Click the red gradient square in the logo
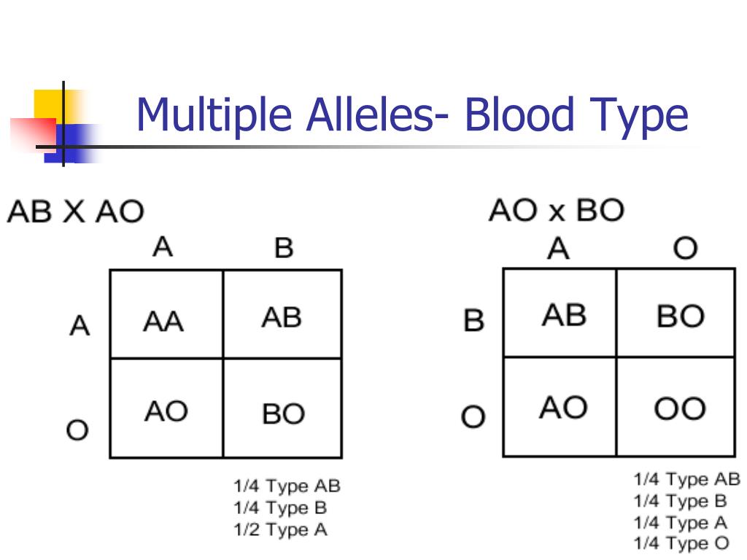Viewport: 747px width, 560px height. (34, 134)
